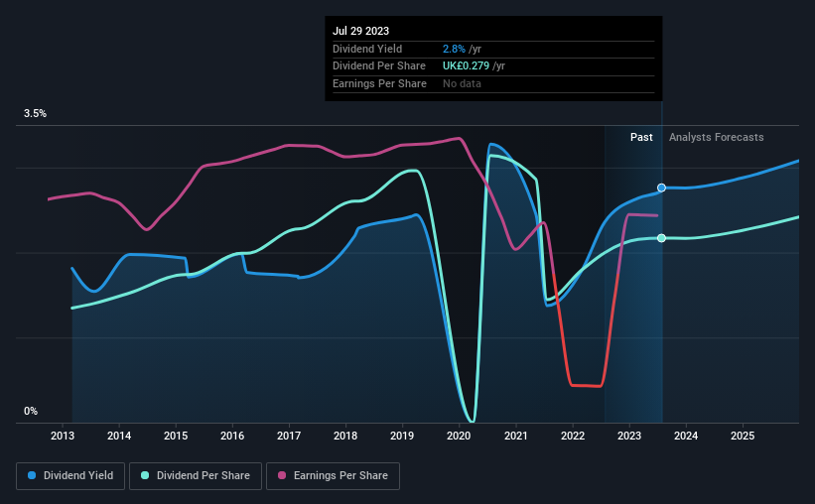Click the 2017 x-axis label
815x504 pixels.
[x=289, y=436]
